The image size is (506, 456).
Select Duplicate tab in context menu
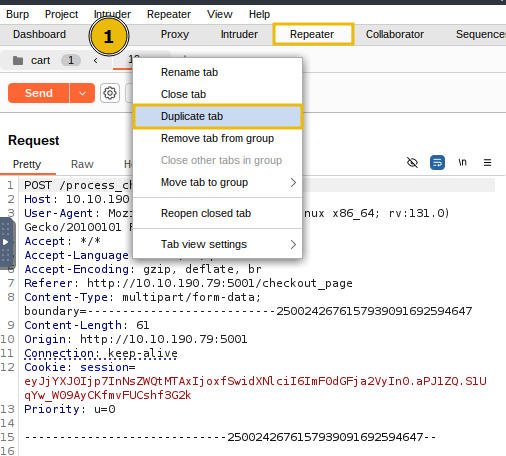point(217,116)
